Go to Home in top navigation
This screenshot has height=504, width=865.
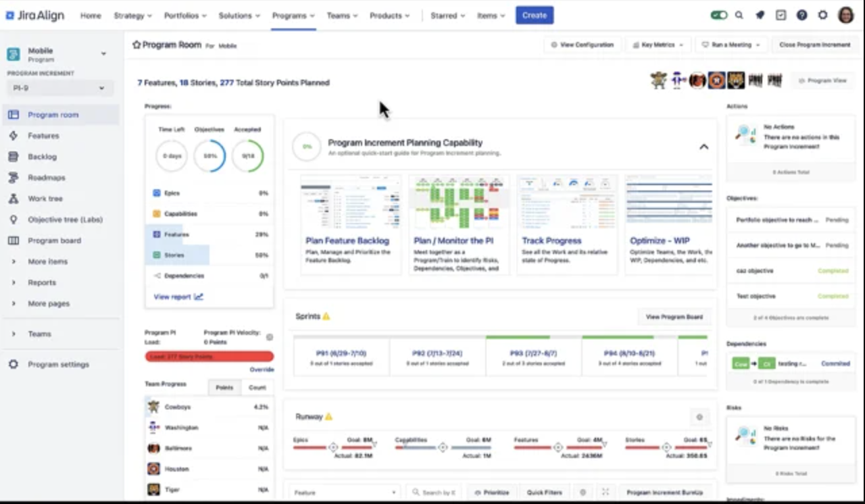click(91, 16)
